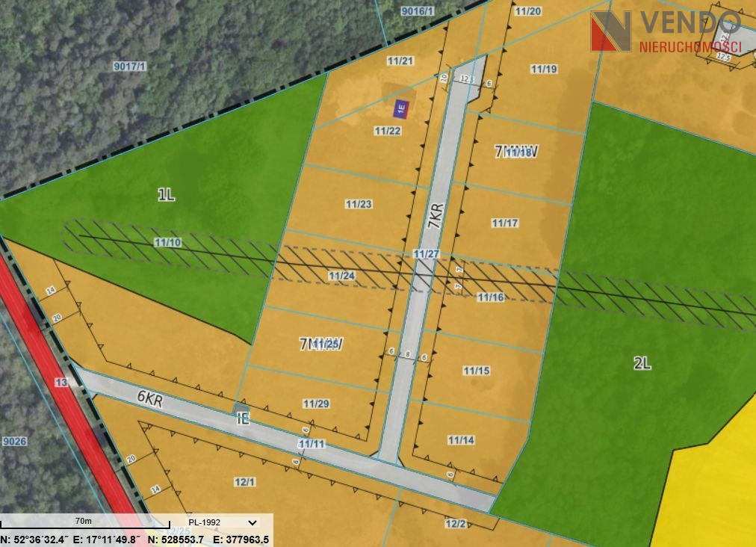756x547 pixels.
Task: Click the Vendo Nieruchomości logo
Action: click(666, 32)
